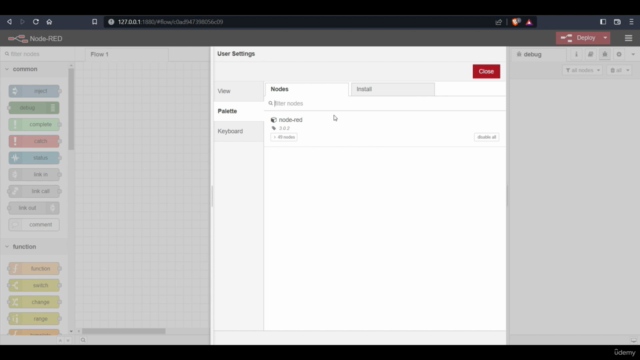Select the debug bug sidebar icon
Viewport: 640px width, 360px height.
point(604,54)
